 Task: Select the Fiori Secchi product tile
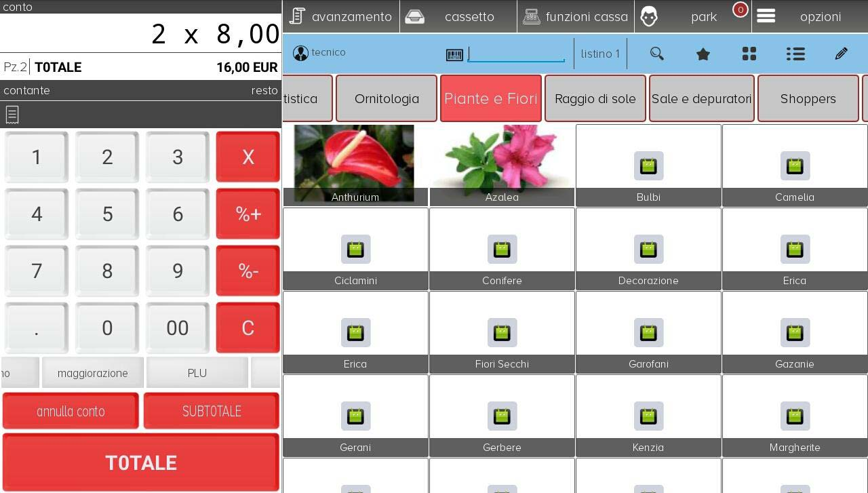pos(502,332)
